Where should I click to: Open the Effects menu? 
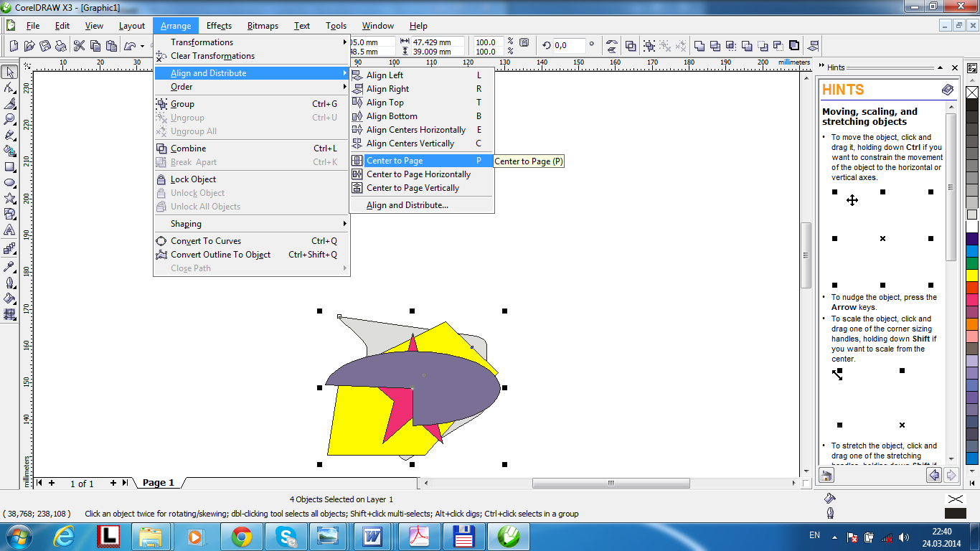pos(219,26)
